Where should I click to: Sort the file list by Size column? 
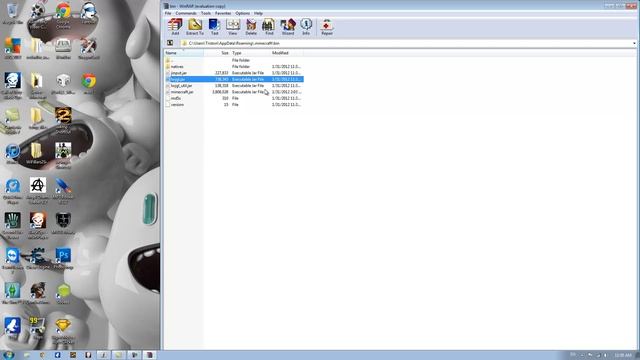[x=217, y=53]
